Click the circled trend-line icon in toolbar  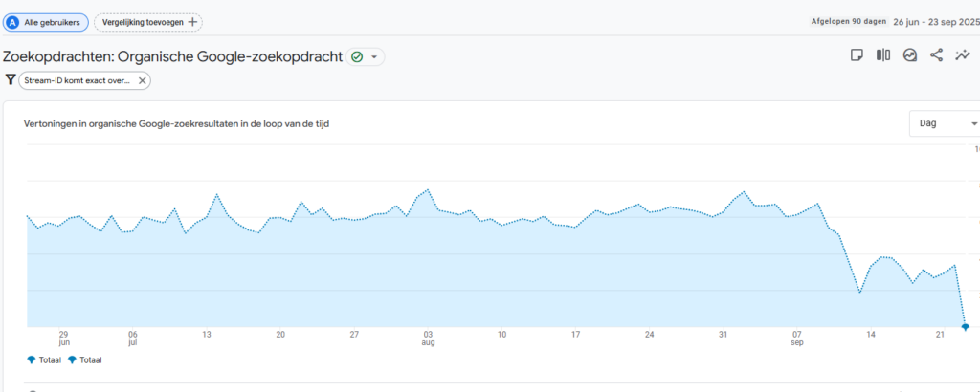pos(910,56)
